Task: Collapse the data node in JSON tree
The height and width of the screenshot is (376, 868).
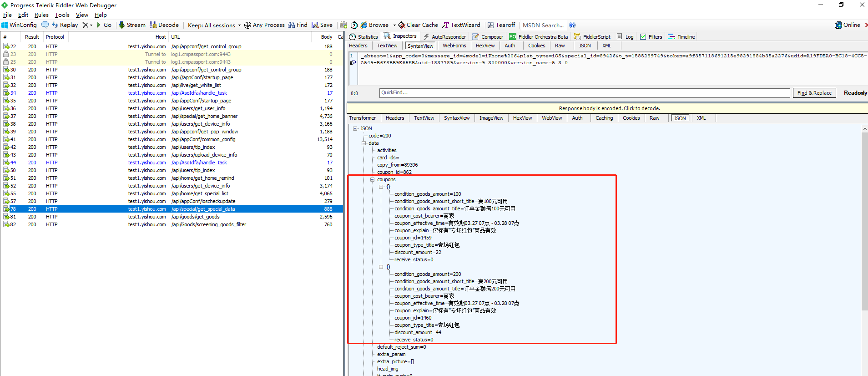Action: point(363,143)
